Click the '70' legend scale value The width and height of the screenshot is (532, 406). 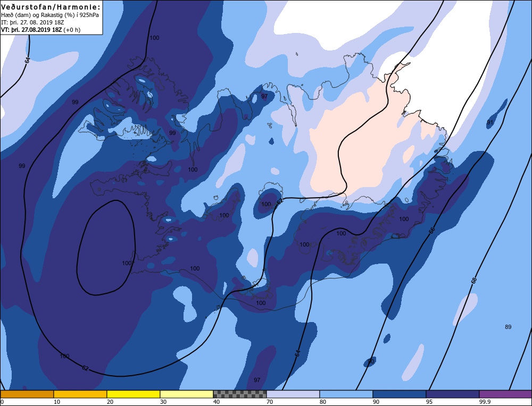coord(270,402)
